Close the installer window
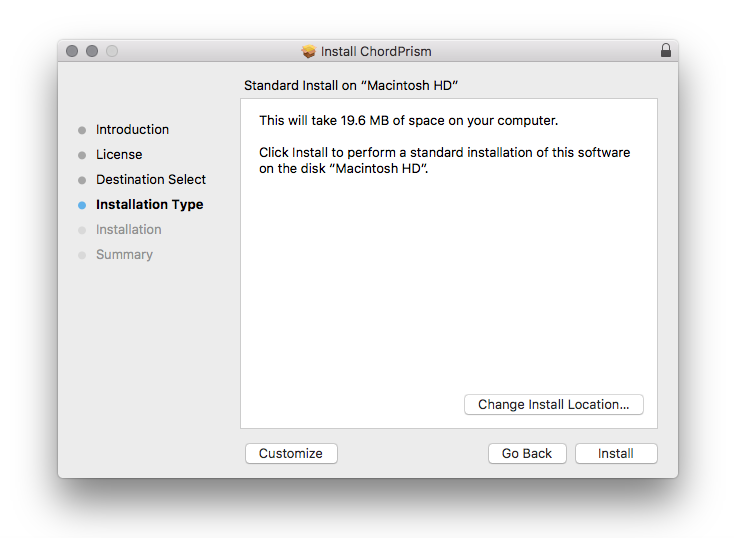This screenshot has height=538, width=734. 72,51
